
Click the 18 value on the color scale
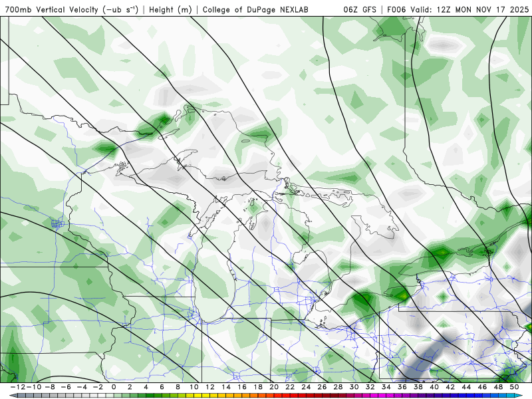(258, 387)
